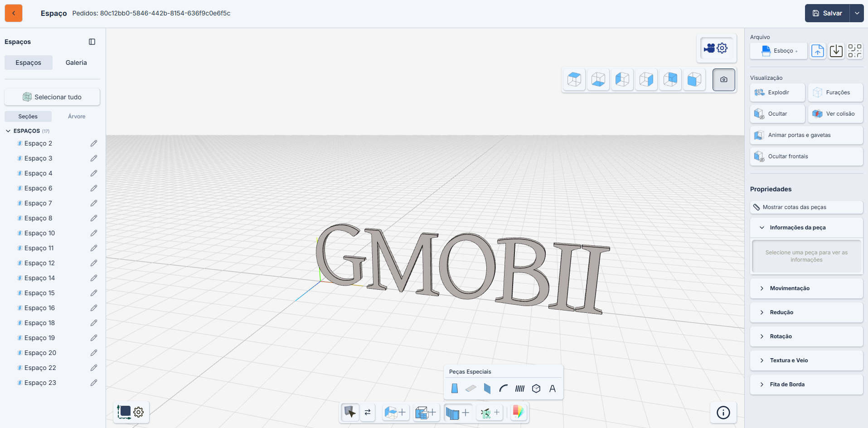Open the QR code scan icon
Screen dimensions: 868x428
pos(855,51)
